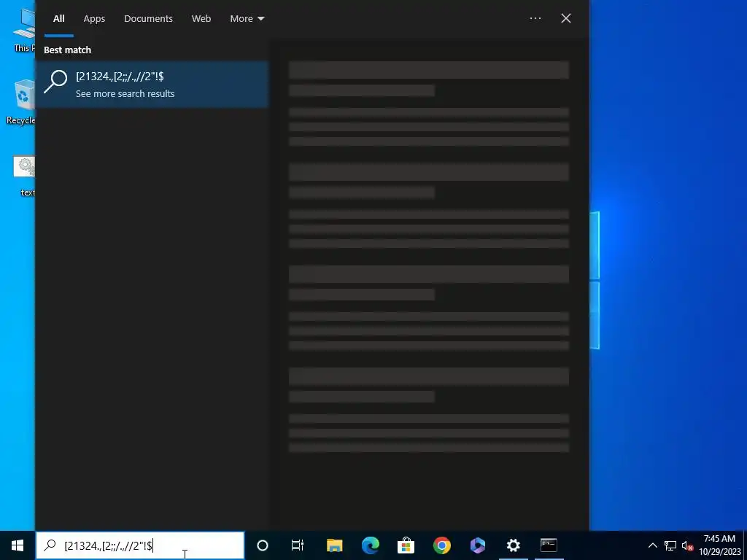Launch Google Chrome from taskbar

pos(441,545)
